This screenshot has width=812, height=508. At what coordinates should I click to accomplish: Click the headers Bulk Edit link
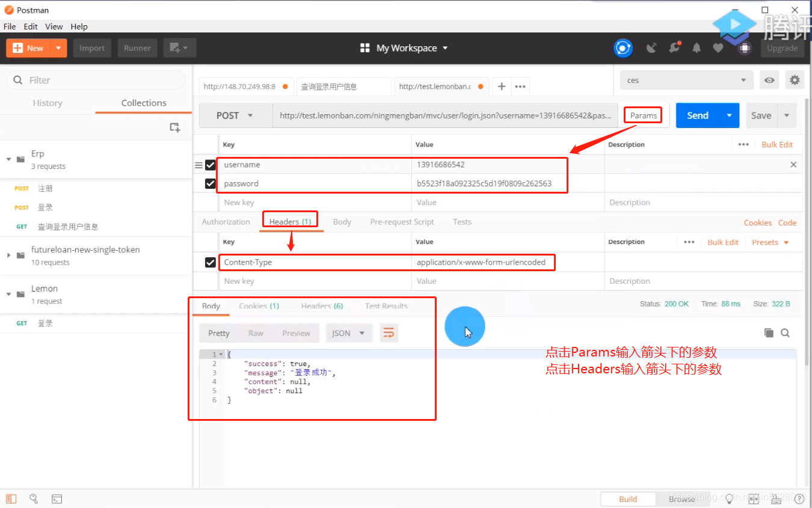[723, 242]
